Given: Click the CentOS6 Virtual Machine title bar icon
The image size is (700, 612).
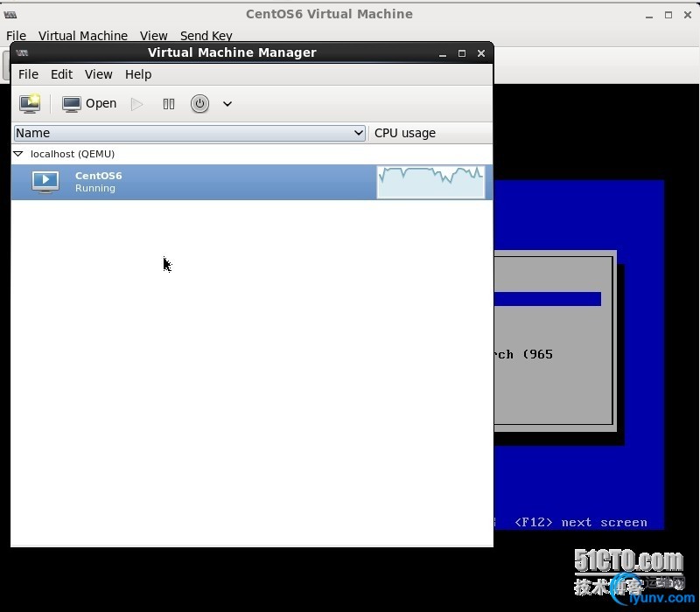Looking at the screenshot, I should pos(10,15).
